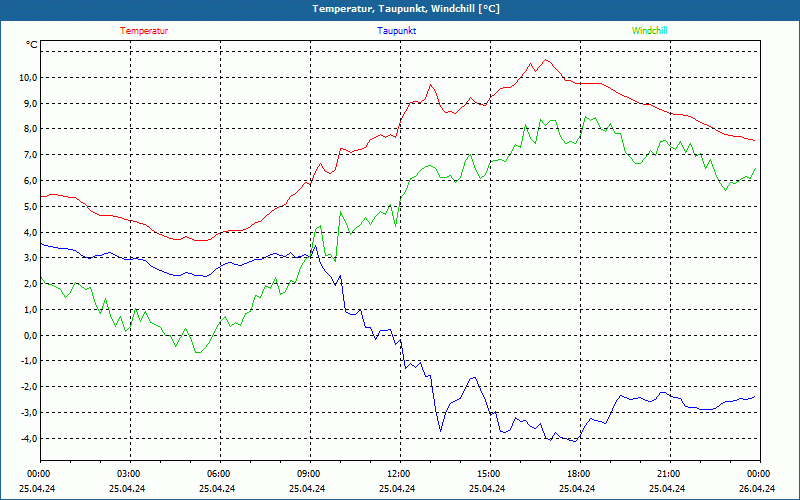Click the green Windchill legend label
This screenshot has height=500, width=800.
pos(649,31)
